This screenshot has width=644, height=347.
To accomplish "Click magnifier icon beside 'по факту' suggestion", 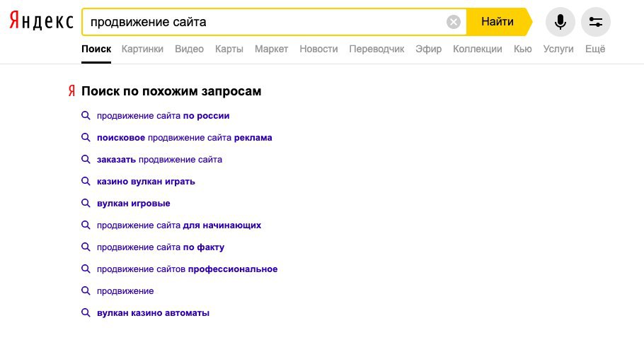I will point(86,247).
